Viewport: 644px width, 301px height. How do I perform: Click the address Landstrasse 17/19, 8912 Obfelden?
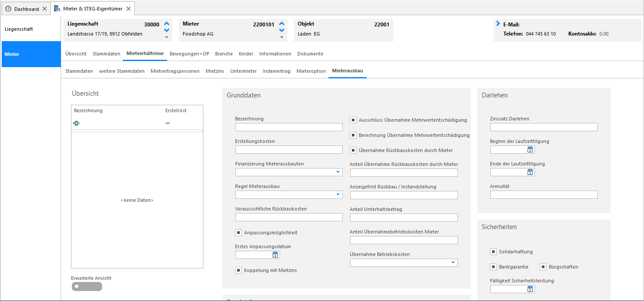pyautogui.click(x=105, y=34)
